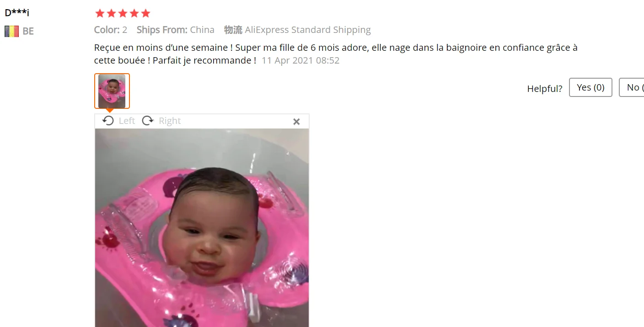The image size is (644, 327).
Task: Click the Ships From: China label
Action: point(176,30)
